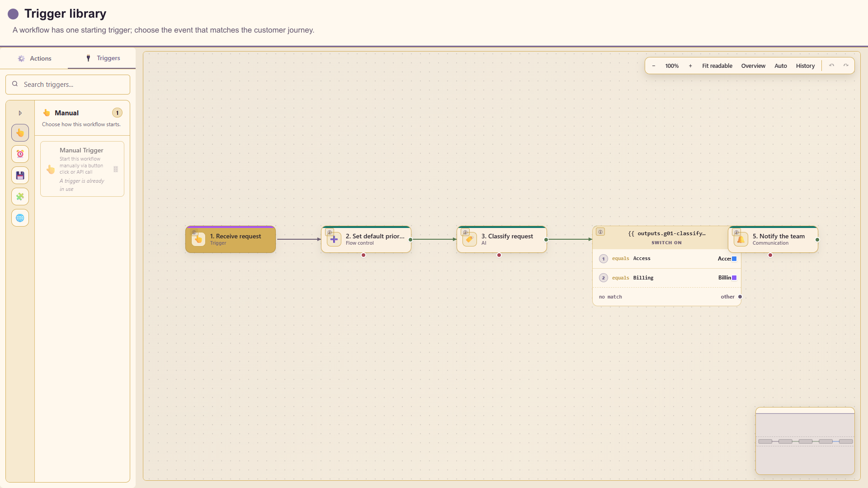868x488 pixels.
Task: Click info icon on Notify the team node
Action: click(x=736, y=232)
